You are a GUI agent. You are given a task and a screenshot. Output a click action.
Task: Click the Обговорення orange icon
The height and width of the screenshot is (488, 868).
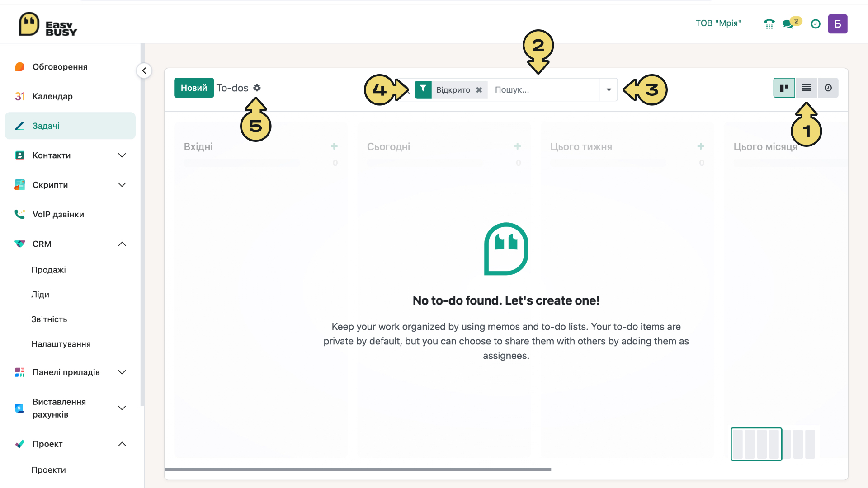coord(20,67)
